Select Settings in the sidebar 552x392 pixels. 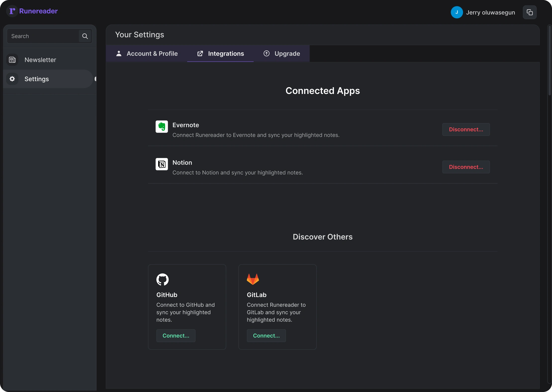coord(48,79)
